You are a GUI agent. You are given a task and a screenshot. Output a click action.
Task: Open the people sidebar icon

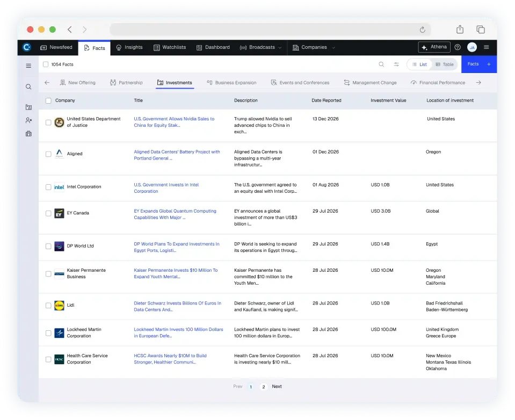click(28, 120)
